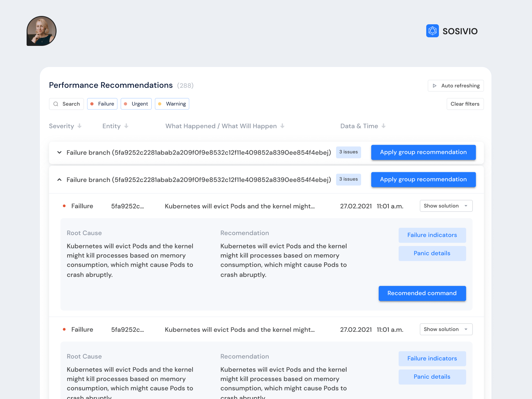This screenshot has height=399, width=532.
Task: Toggle the Warning filter chip
Action: (172, 104)
